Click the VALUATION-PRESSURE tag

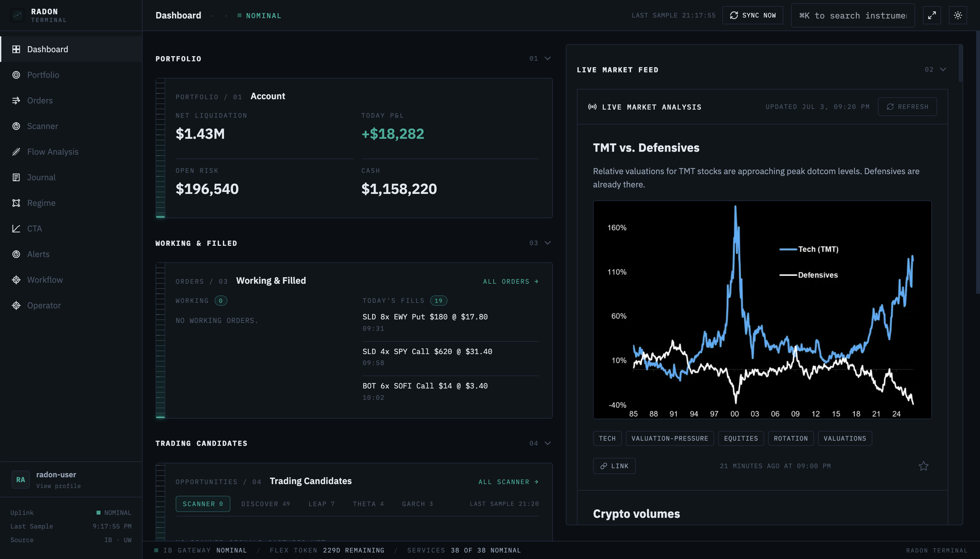(x=670, y=438)
